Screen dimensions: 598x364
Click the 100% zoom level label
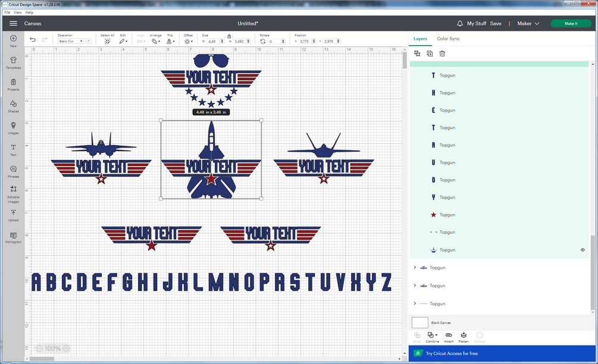[x=52, y=349]
